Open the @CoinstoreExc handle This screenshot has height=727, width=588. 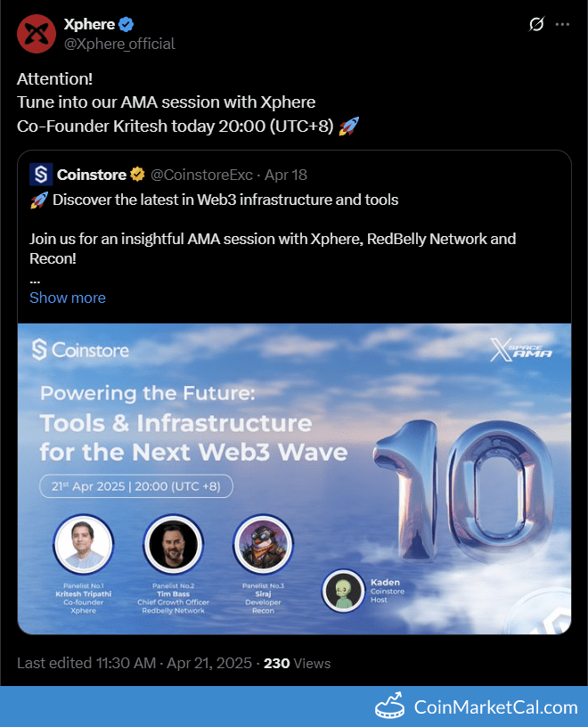click(201, 174)
